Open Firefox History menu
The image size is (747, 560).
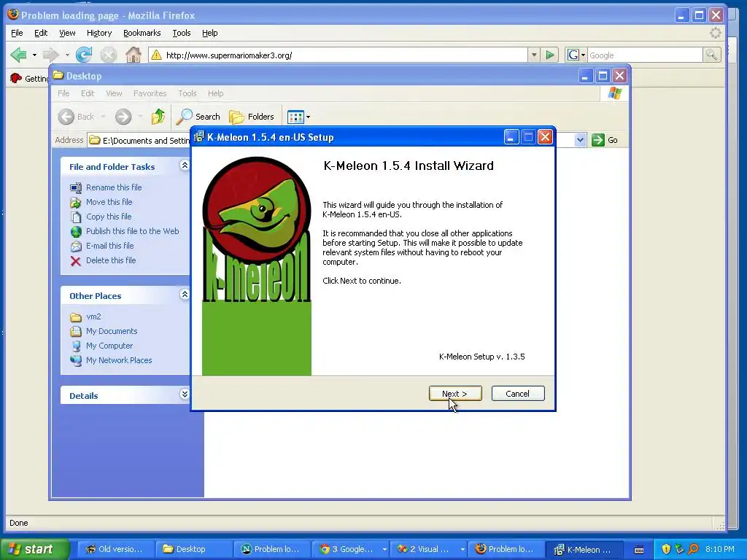click(99, 33)
